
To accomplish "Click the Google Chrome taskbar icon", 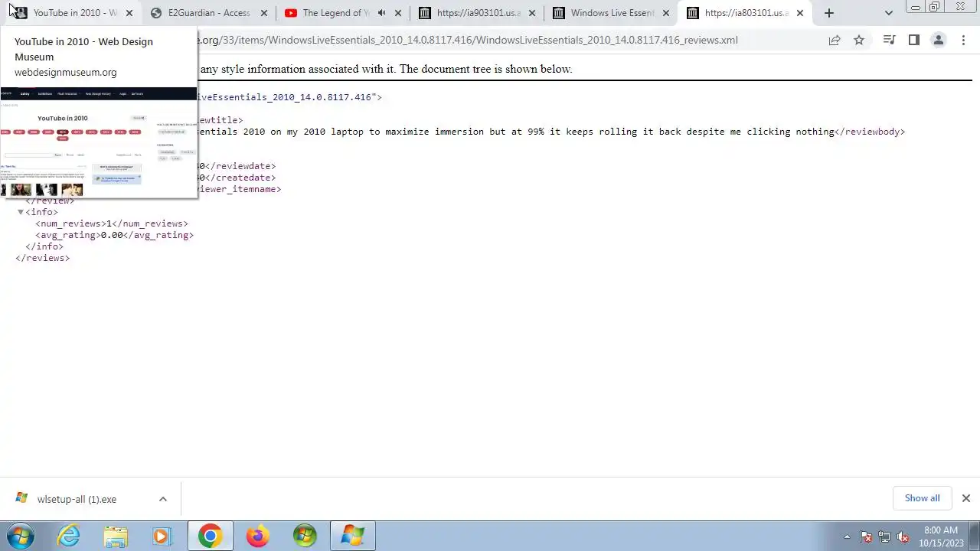I will point(210,536).
